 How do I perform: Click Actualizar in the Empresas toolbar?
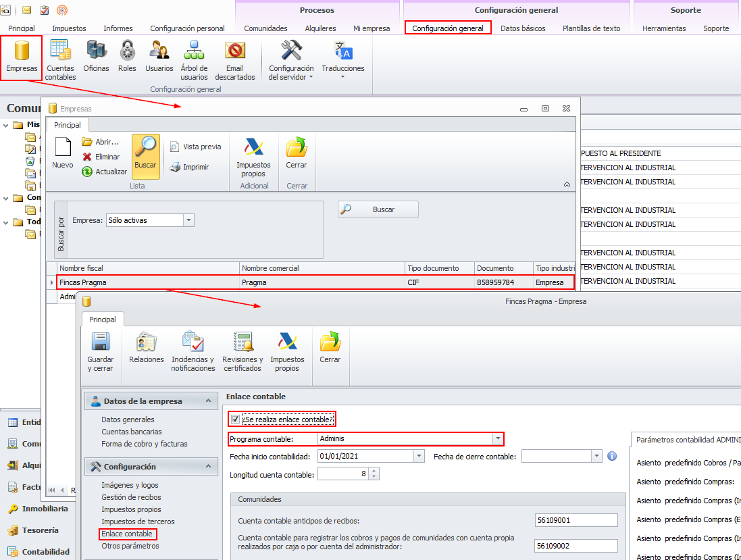pos(105,172)
